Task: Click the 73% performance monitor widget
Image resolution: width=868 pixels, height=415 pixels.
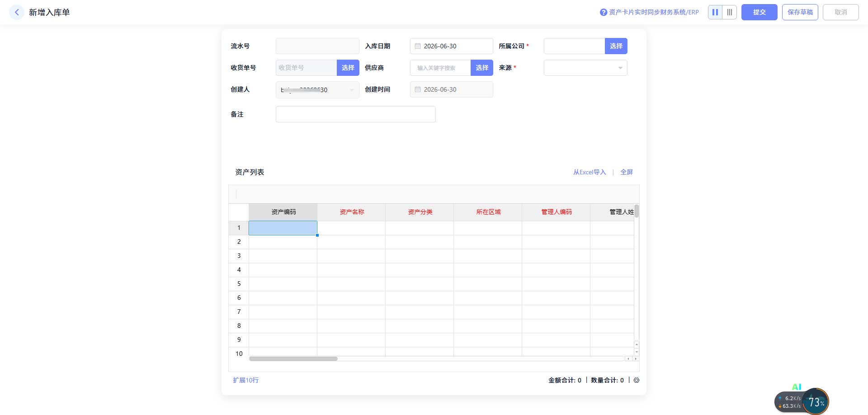Action: 816,402
